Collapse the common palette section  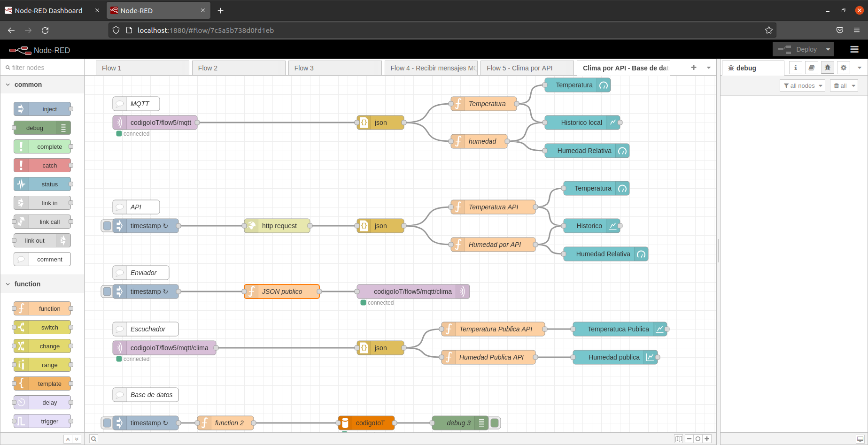(8, 84)
